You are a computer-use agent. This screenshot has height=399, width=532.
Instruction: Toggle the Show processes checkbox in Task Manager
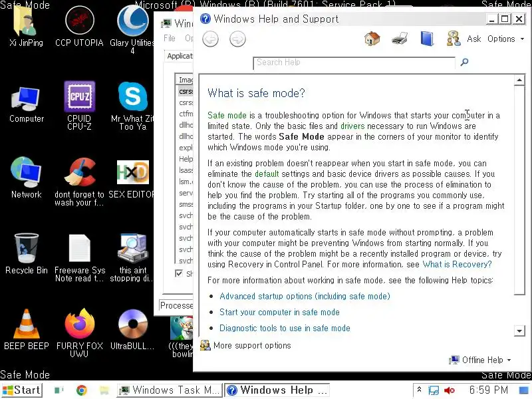pos(179,273)
